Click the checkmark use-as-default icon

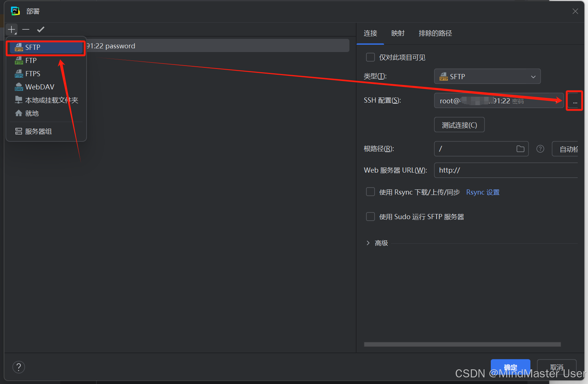[41, 29]
